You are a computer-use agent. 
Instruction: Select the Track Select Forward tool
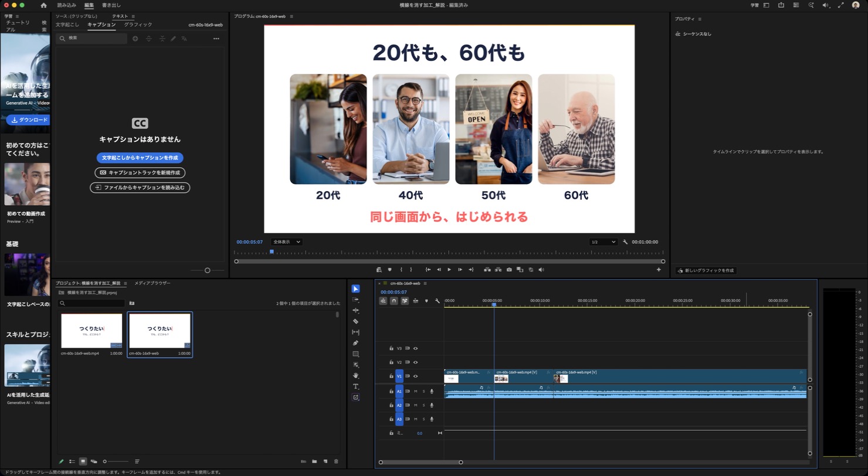point(355,300)
